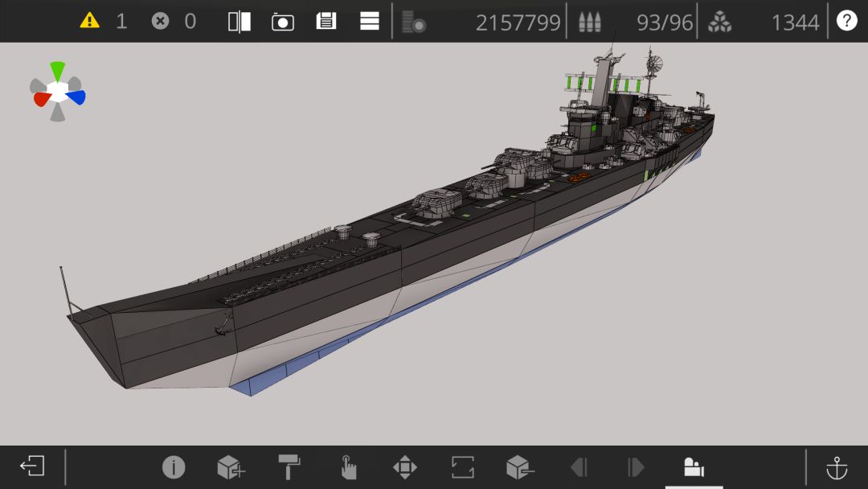The height and width of the screenshot is (489, 868).
Task: Open help with the question mark button
Action: pos(846,21)
